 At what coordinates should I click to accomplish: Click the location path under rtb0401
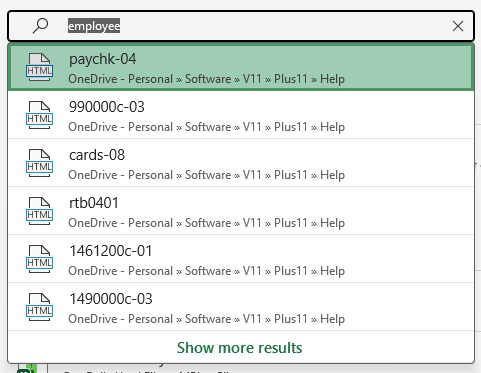tap(206, 223)
